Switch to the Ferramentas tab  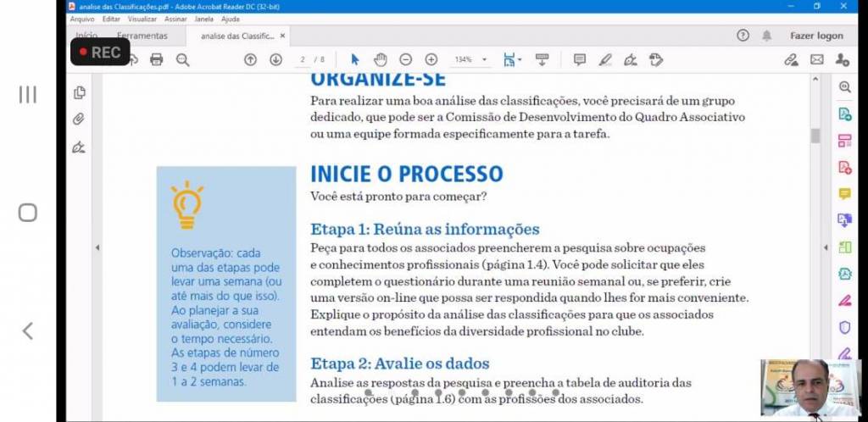142,36
